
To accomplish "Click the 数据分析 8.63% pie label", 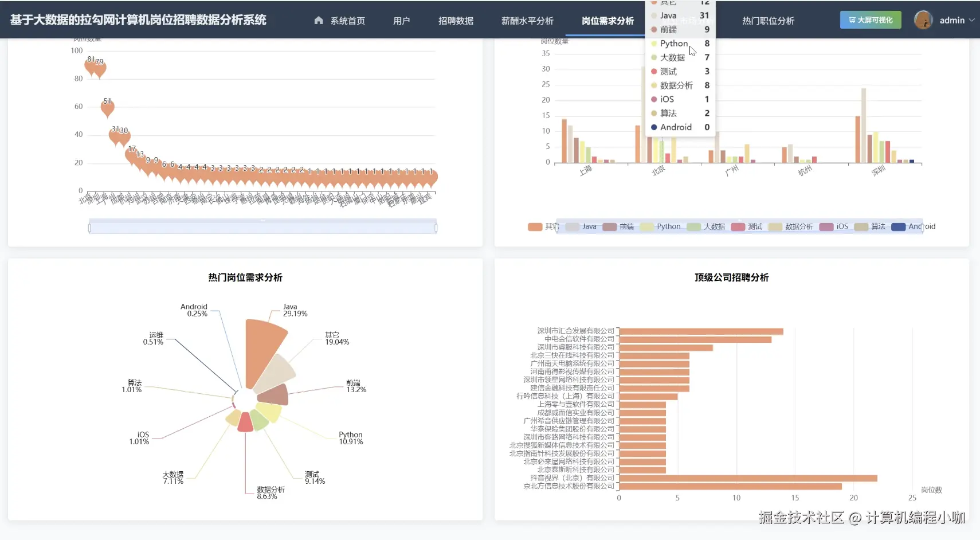I will coord(271,493).
